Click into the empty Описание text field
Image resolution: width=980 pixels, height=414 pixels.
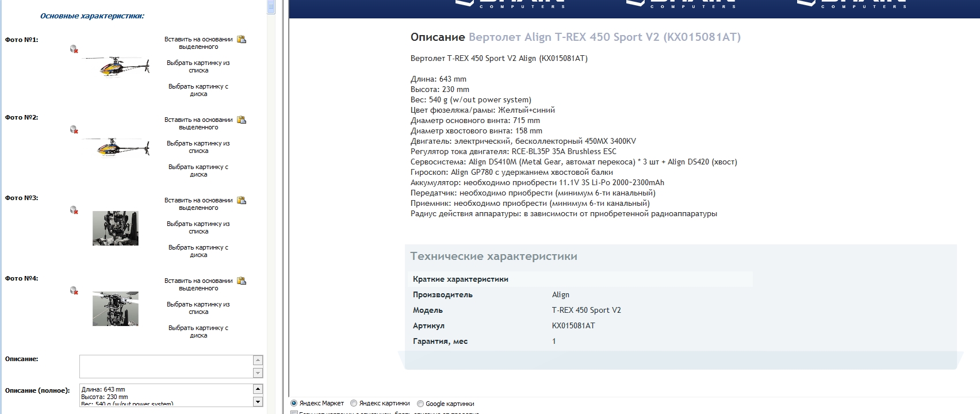click(166, 367)
